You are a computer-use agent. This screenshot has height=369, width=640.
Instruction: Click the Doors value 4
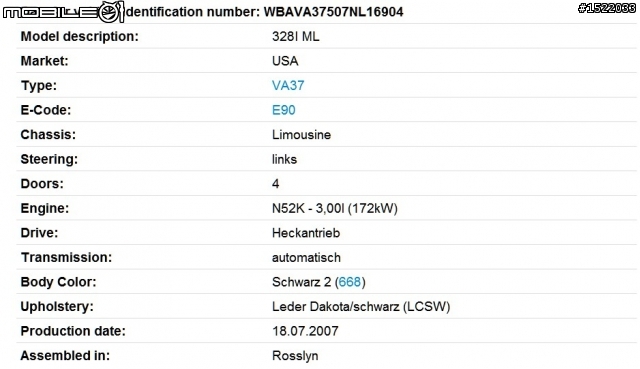click(x=276, y=184)
